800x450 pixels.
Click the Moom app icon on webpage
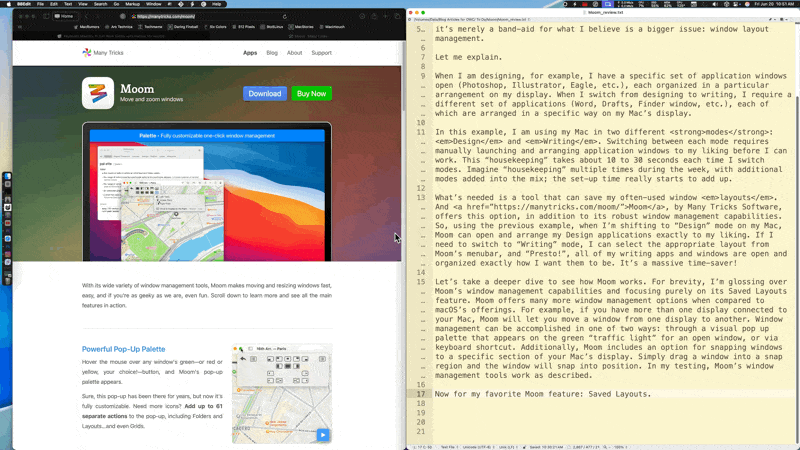(x=98, y=93)
